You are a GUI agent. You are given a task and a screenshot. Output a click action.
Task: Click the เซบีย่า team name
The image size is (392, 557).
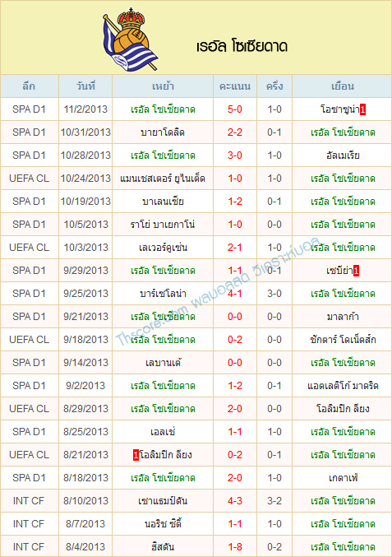click(339, 271)
